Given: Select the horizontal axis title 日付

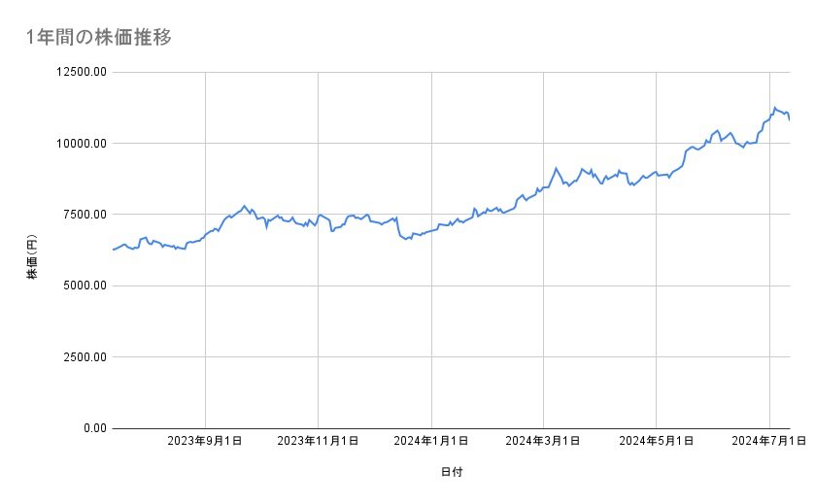Looking at the screenshot, I should coord(451,472).
